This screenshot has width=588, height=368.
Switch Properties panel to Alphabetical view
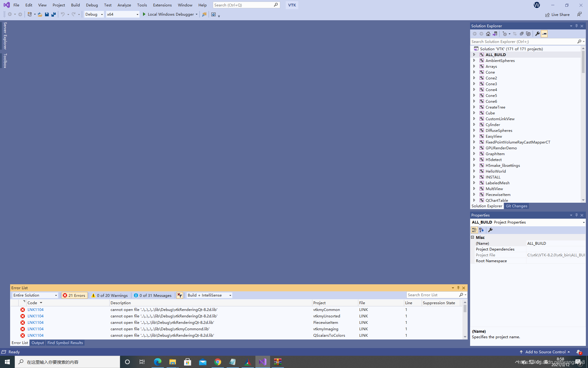coord(481,230)
